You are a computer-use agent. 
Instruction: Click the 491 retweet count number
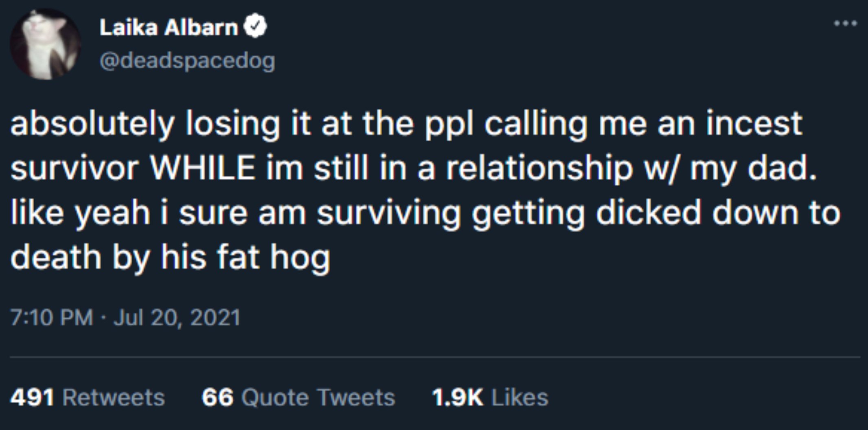pyautogui.click(x=32, y=397)
